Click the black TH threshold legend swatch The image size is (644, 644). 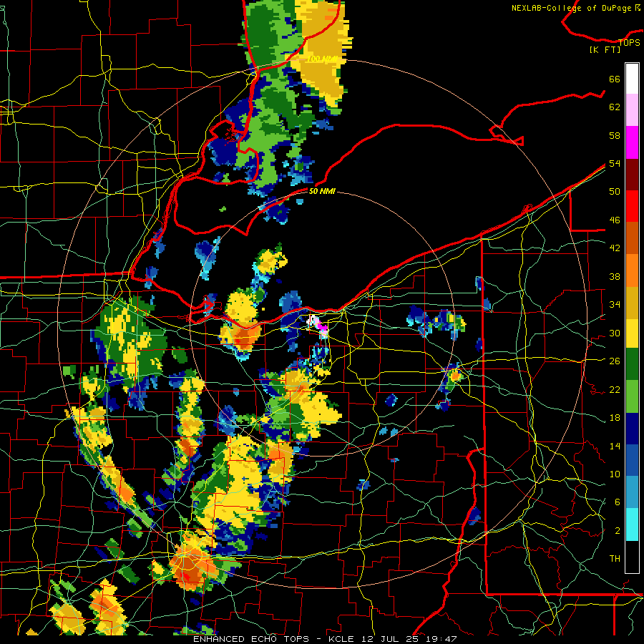pos(632,557)
